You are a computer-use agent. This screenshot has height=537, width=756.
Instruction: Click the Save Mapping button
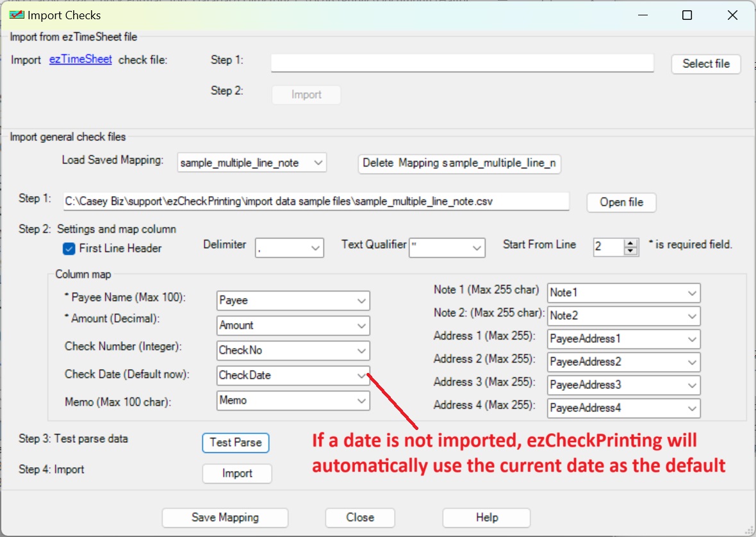225,517
